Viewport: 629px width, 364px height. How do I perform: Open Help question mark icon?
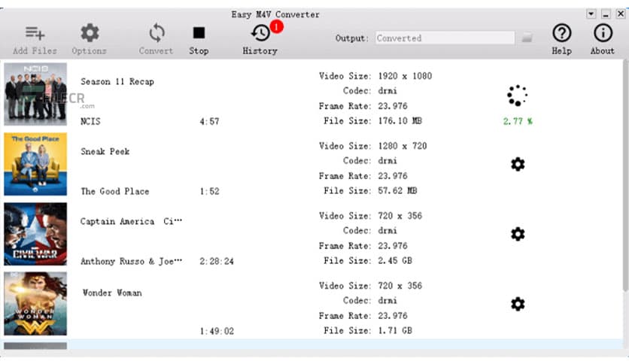561,33
